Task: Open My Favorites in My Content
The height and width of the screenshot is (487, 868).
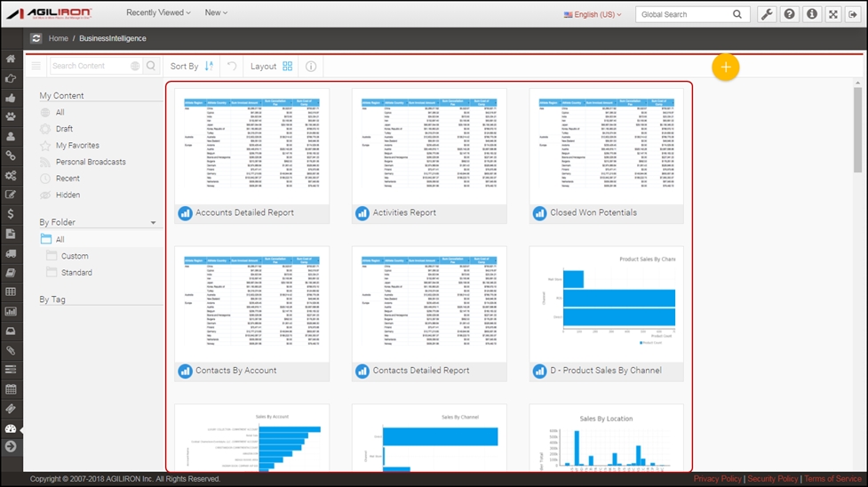Action: point(77,145)
